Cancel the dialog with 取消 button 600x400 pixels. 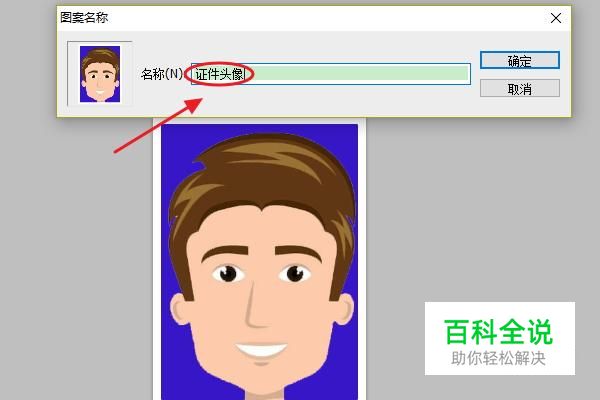click(520, 88)
